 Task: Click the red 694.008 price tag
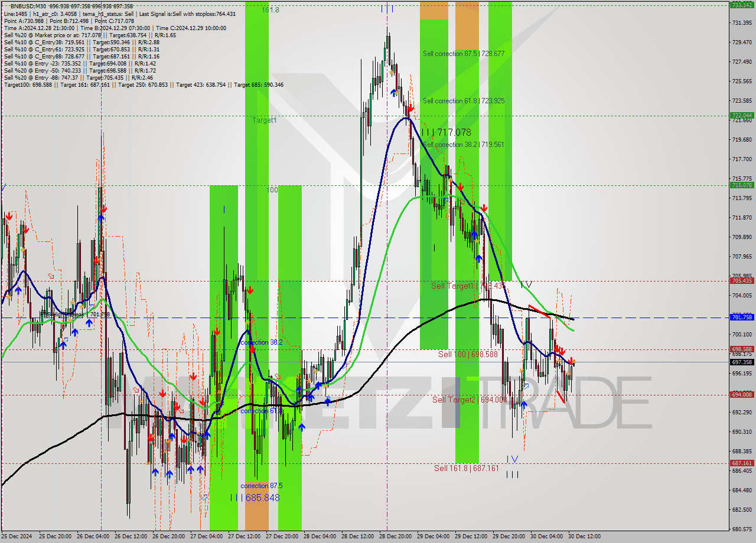click(x=742, y=395)
